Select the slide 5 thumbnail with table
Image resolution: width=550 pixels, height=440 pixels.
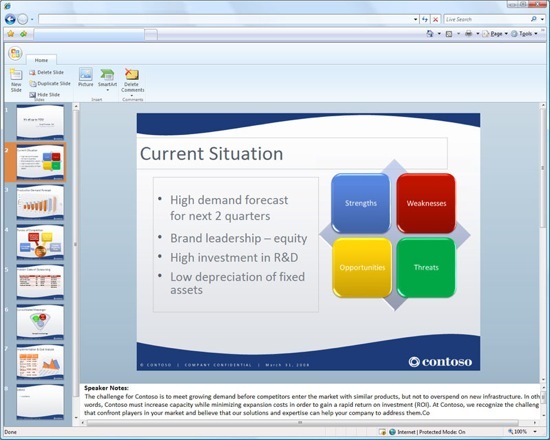(x=40, y=282)
